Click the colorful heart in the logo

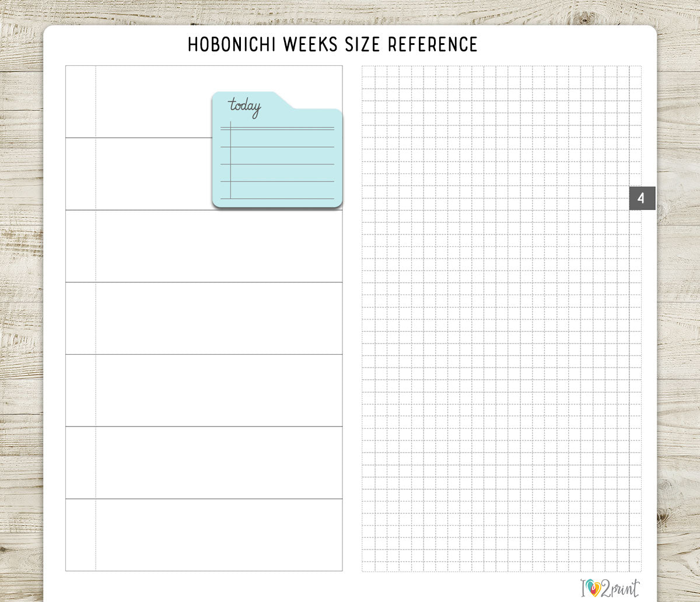[591, 587]
